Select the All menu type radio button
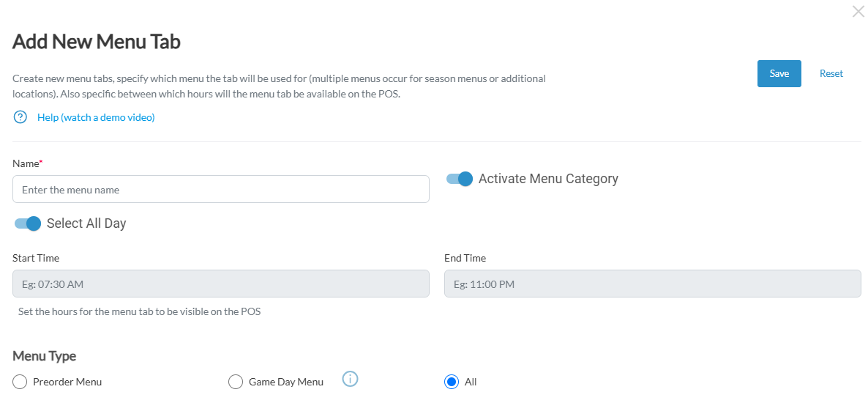Screen dimensions: 868x403 point(452,382)
